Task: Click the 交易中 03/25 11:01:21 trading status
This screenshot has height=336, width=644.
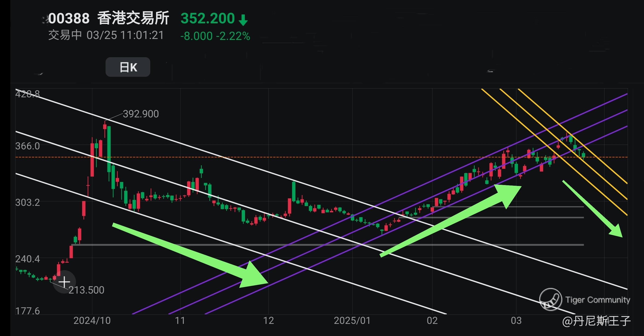Action: coord(106,35)
